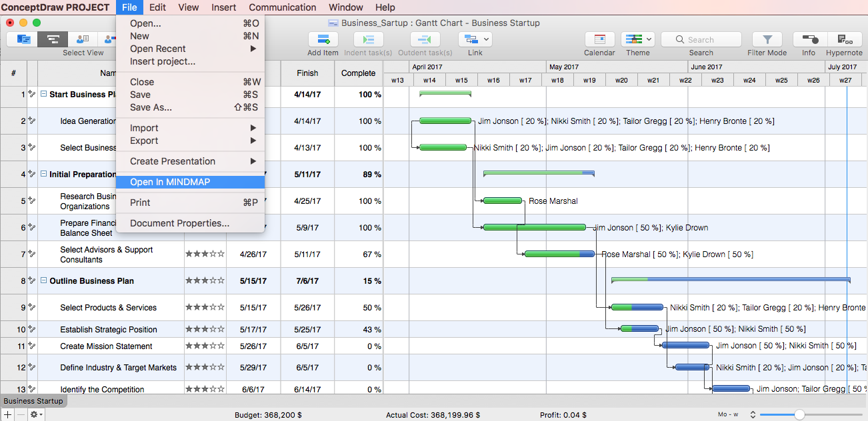The image size is (868, 421).
Task: Click the May 2017 month header
Action: (617, 67)
